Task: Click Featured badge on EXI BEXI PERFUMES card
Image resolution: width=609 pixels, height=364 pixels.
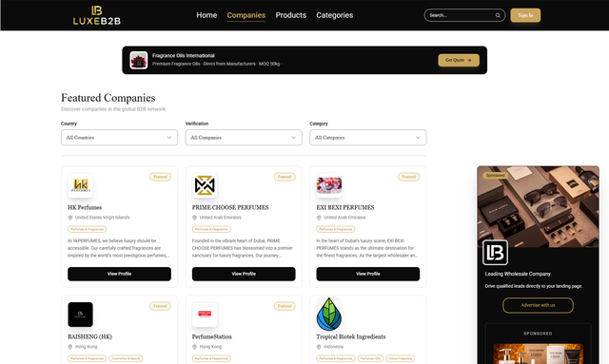Action: point(408,177)
